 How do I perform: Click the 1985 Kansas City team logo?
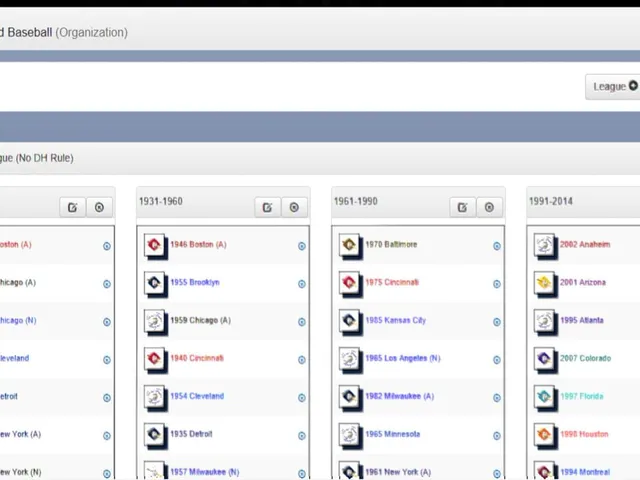tap(349, 321)
